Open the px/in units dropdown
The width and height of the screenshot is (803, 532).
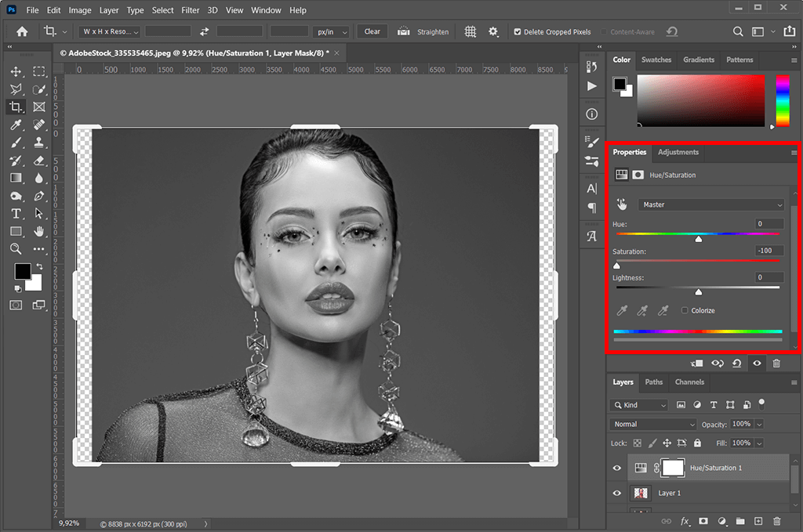point(331,31)
